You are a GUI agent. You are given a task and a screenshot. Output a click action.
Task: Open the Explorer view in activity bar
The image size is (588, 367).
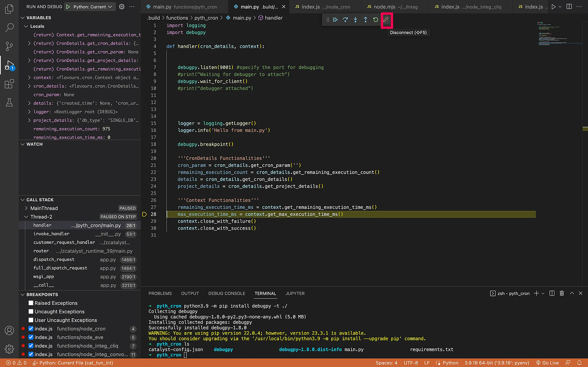9,9
